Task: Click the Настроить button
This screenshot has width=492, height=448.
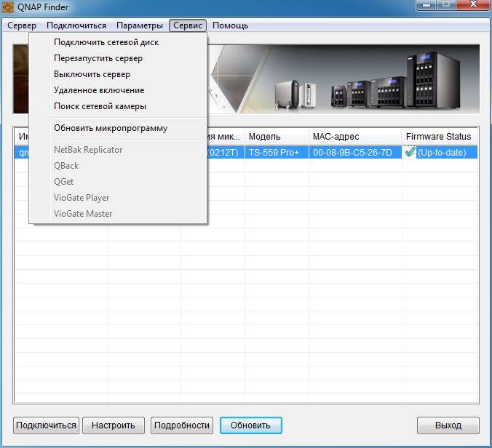Action: tap(114, 425)
